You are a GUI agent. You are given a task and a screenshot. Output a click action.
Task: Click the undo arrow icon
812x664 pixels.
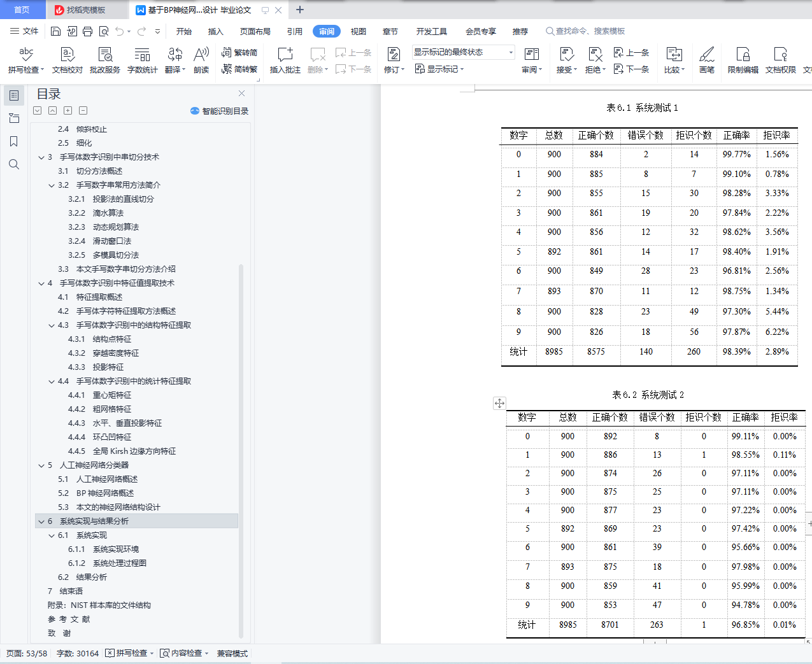point(119,31)
